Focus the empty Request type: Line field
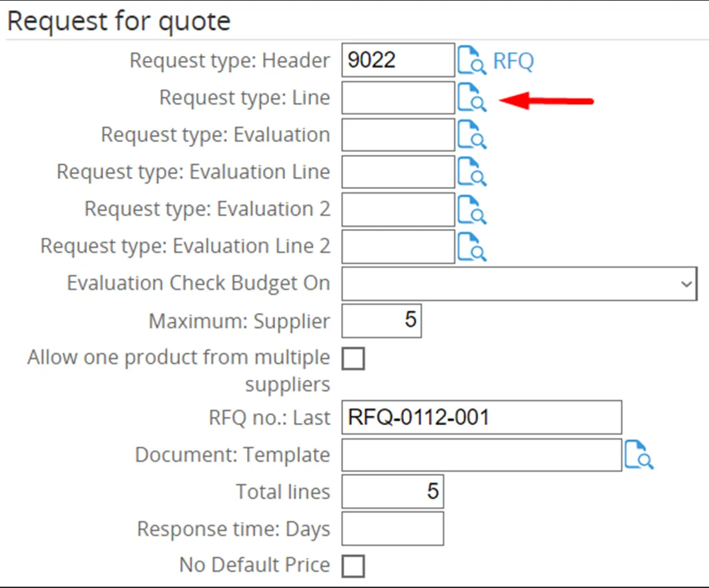Image resolution: width=709 pixels, height=588 pixels. [x=398, y=98]
